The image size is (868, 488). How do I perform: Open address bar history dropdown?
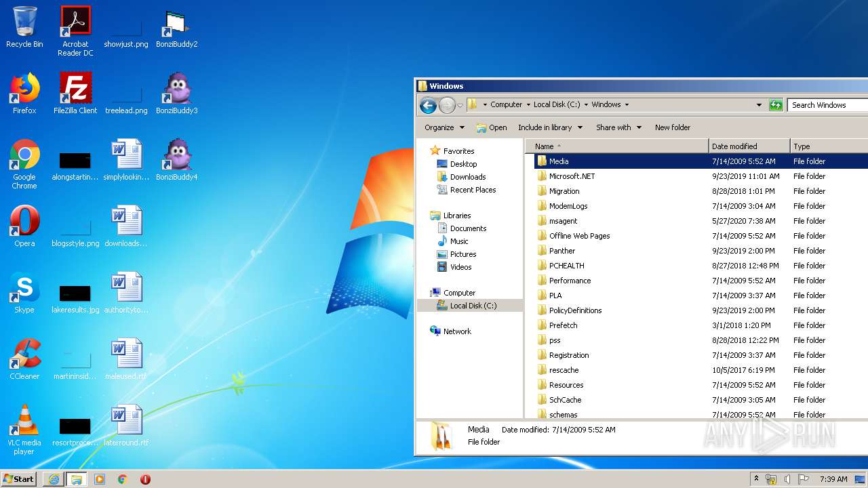click(x=759, y=105)
